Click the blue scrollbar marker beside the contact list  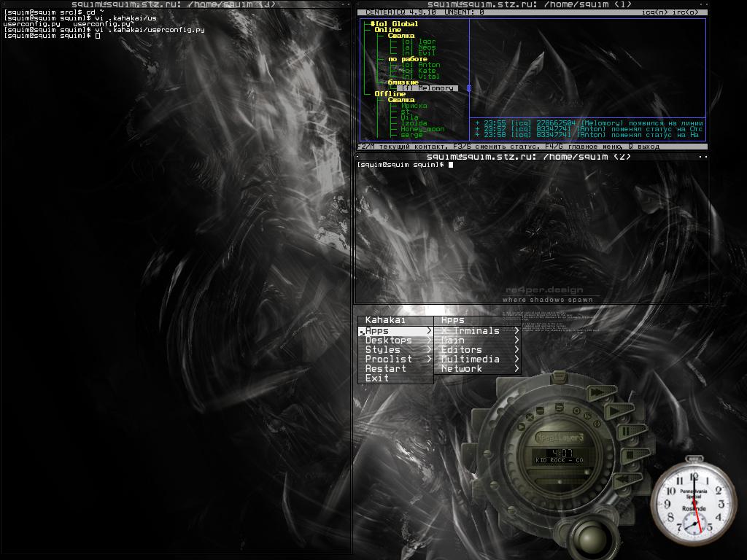469,88
